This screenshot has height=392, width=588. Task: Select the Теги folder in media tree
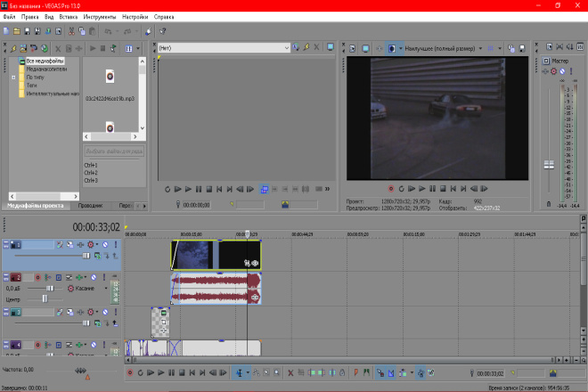click(31, 86)
